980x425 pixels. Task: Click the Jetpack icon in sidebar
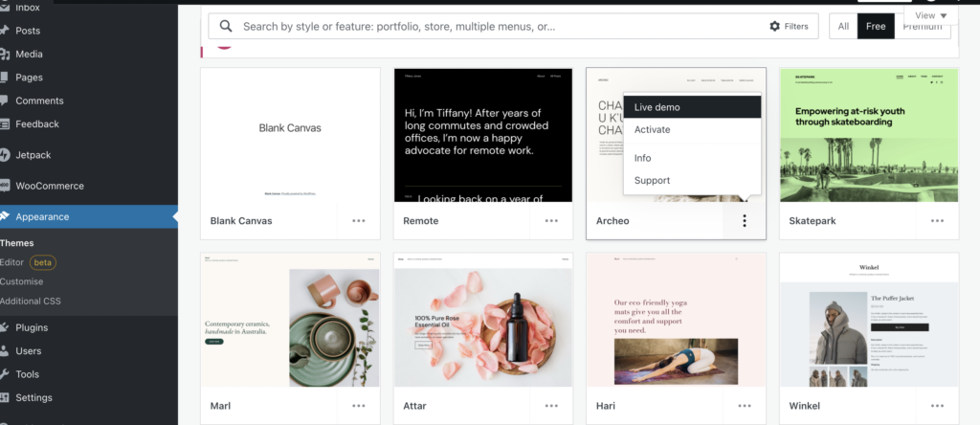5,155
